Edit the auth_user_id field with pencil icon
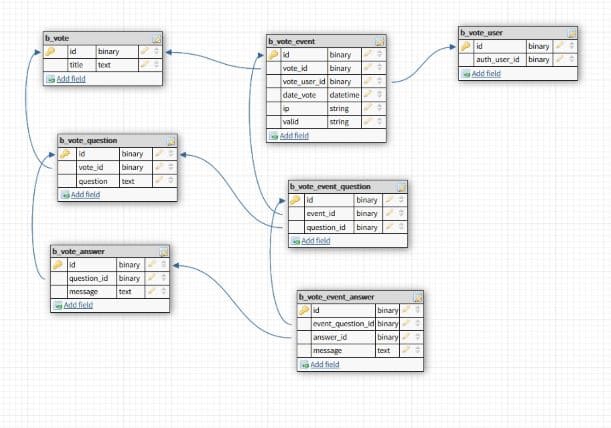This screenshot has height=428, width=611. point(560,60)
